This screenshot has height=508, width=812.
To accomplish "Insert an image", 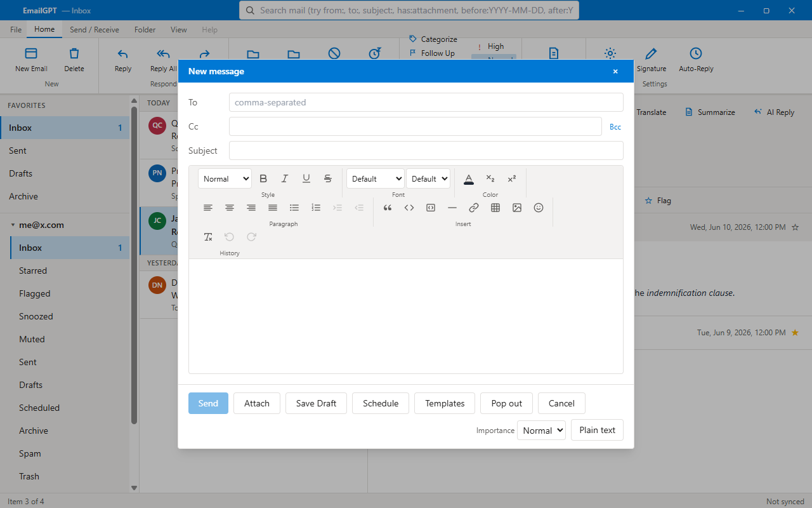I will [517, 208].
